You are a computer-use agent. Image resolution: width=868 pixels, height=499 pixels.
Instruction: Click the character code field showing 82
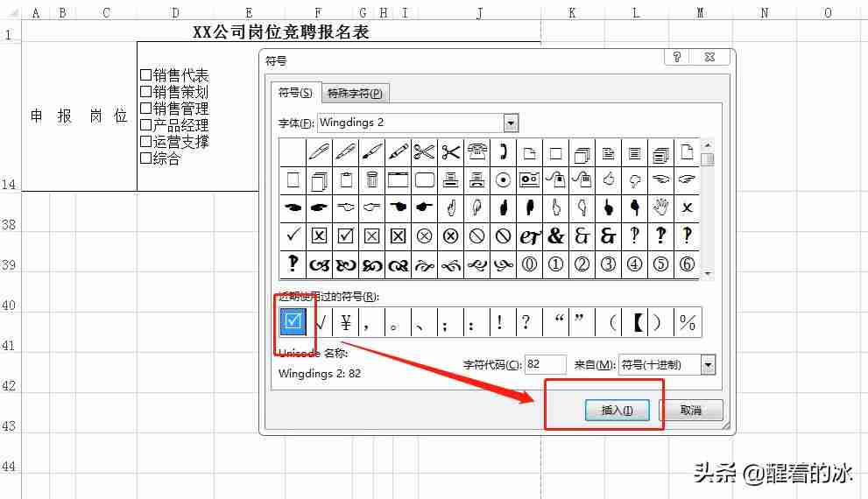(x=546, y=364)
